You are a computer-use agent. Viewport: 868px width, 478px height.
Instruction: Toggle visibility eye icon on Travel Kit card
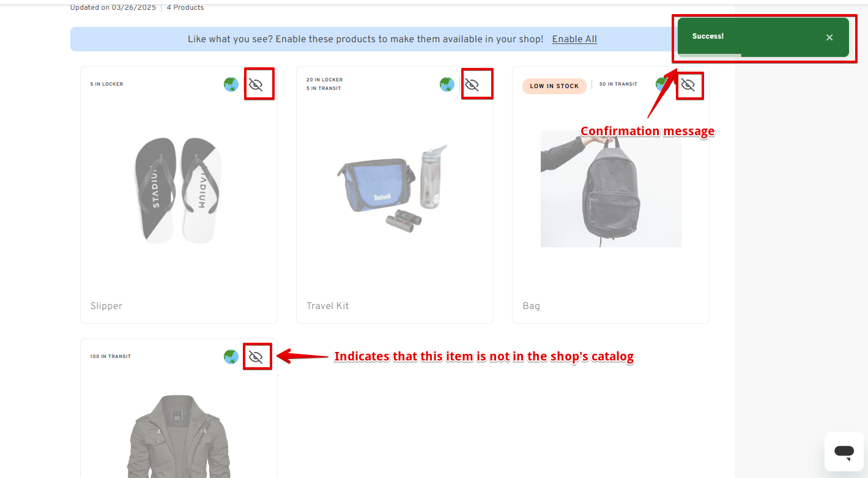472,84
